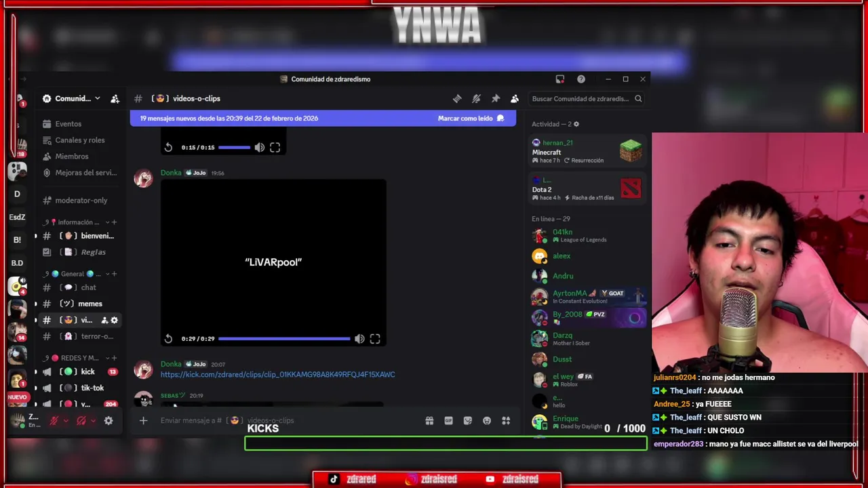Open Mejoras del servidor
This screenshot has height=488, width=868.
80,173
